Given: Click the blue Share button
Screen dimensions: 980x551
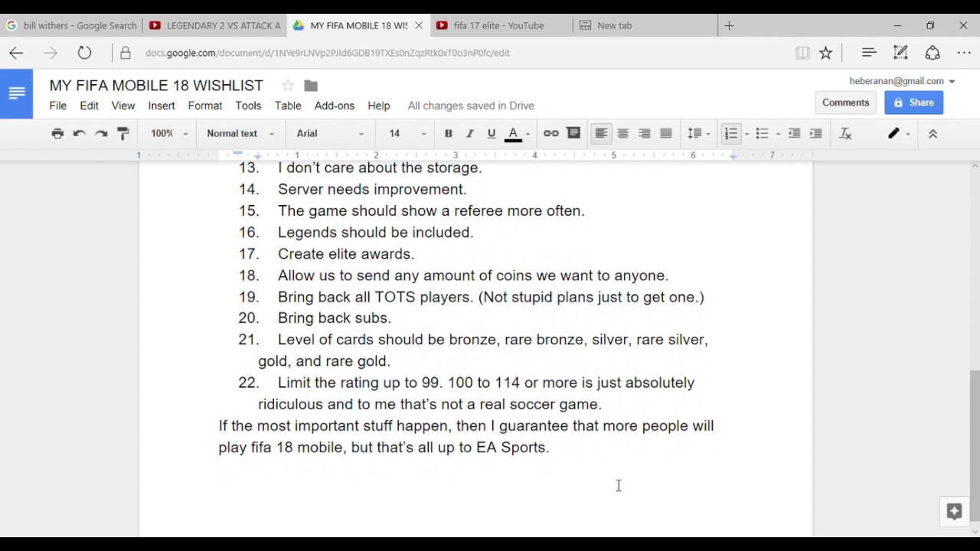Looking at the screenshot, I should click(x=914, y=103).
